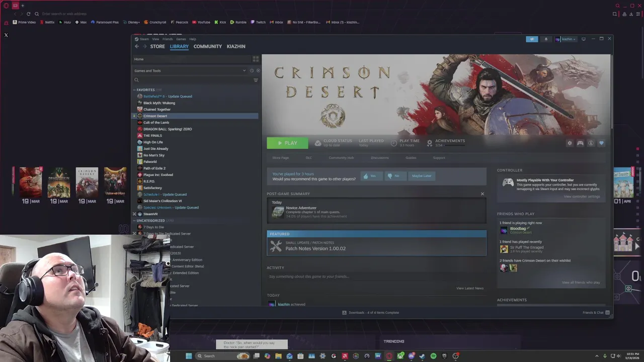Open friend Bloodbag's entry
Image resolution: width=644 pixels, height=362 pixels.
pyautogui.click(x=517, y=230)
